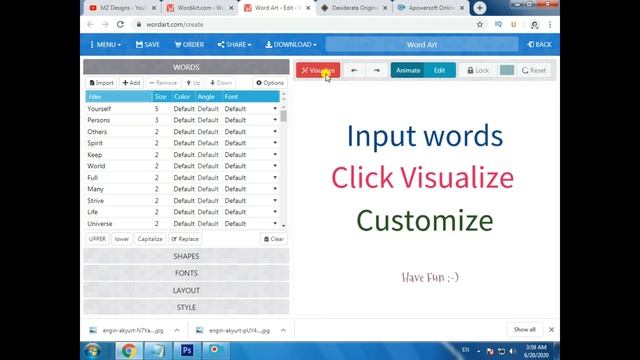Screen dimensions: 640x360
Task: Bookmark this page with star icon
Action: coord(480,24)
